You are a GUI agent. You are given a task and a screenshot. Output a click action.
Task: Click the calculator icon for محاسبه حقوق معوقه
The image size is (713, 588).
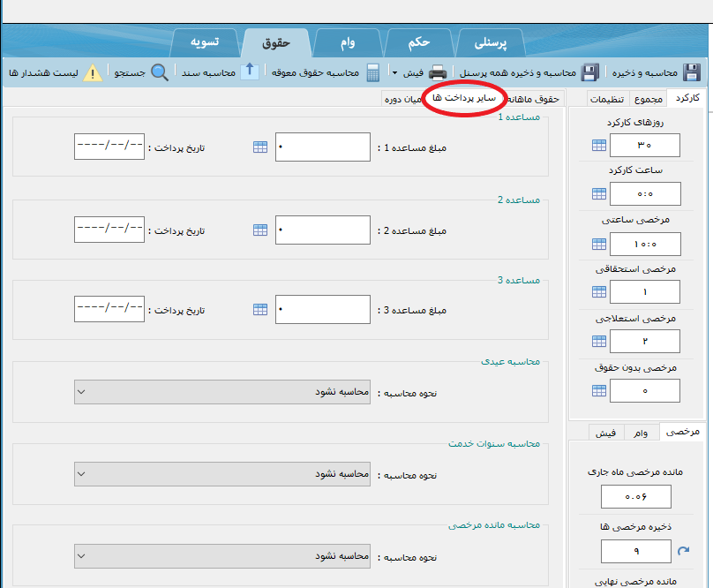pyautogui.click(x=373, y=72)
